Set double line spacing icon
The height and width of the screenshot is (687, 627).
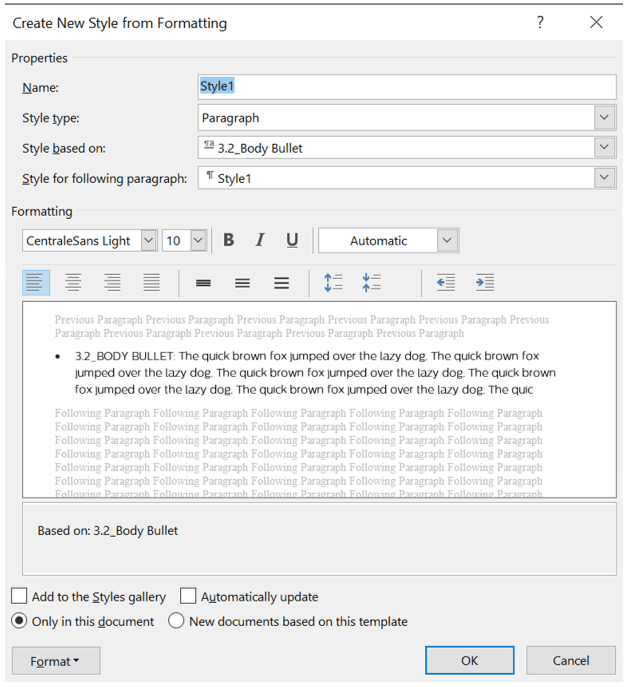282,283
